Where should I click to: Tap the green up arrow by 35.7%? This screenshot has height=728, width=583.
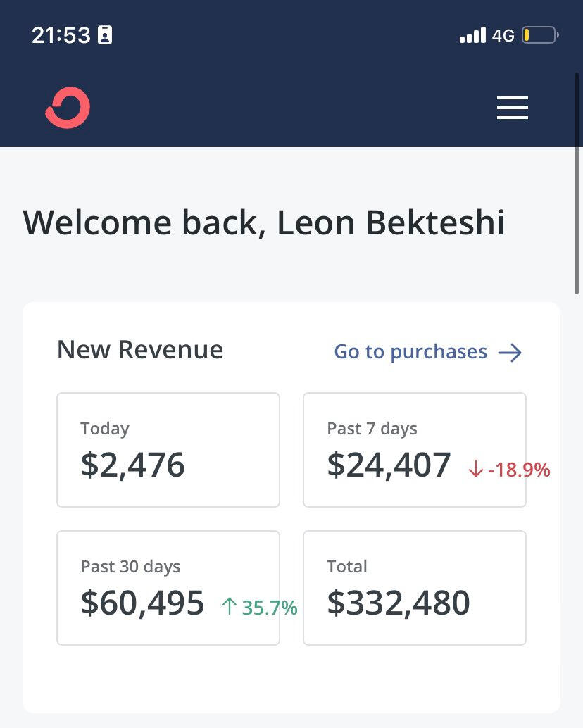(229, 607)
